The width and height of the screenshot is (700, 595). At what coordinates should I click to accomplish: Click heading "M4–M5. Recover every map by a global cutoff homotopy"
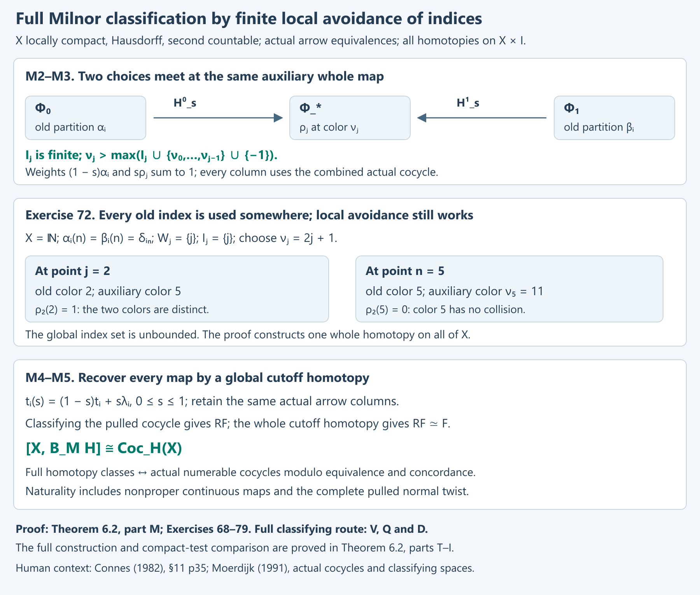coord(197,378)
